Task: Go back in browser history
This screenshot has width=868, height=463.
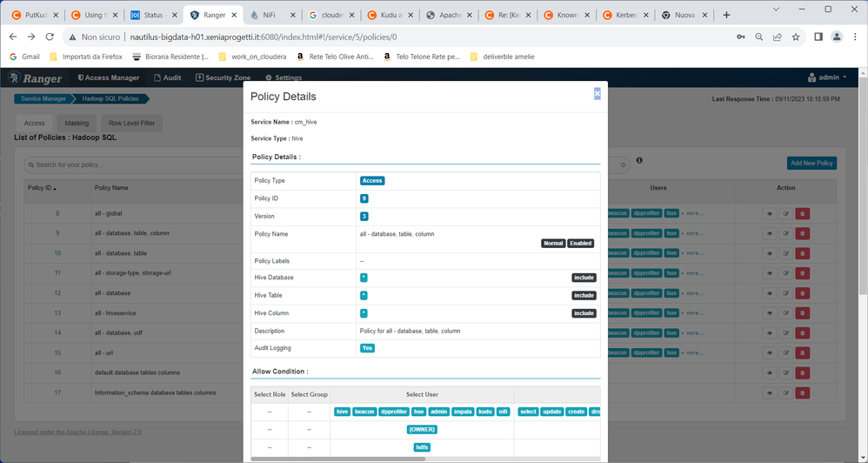Action: click(x=13, y=37)
